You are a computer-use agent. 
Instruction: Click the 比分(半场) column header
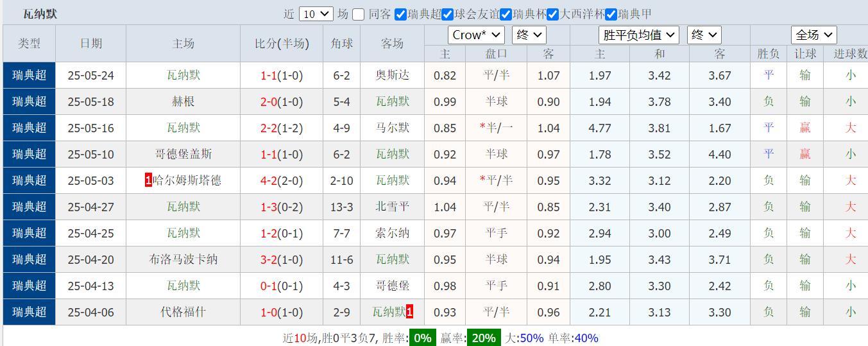click(282, 44)
